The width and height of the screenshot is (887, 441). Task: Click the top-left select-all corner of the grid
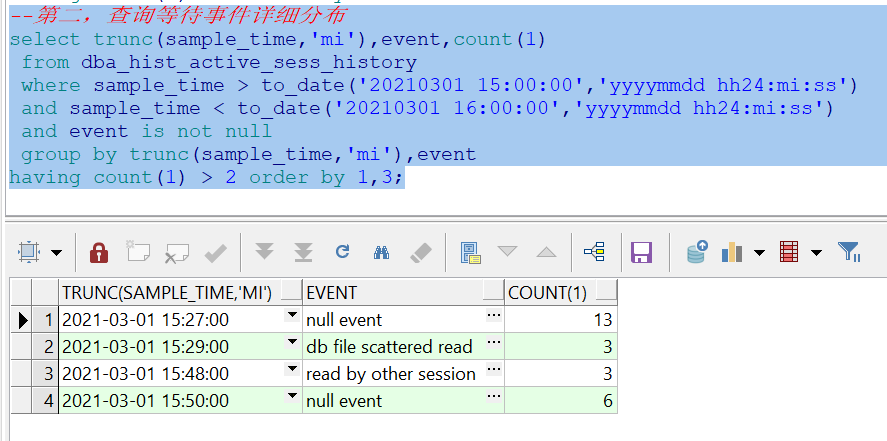point(22,292)
